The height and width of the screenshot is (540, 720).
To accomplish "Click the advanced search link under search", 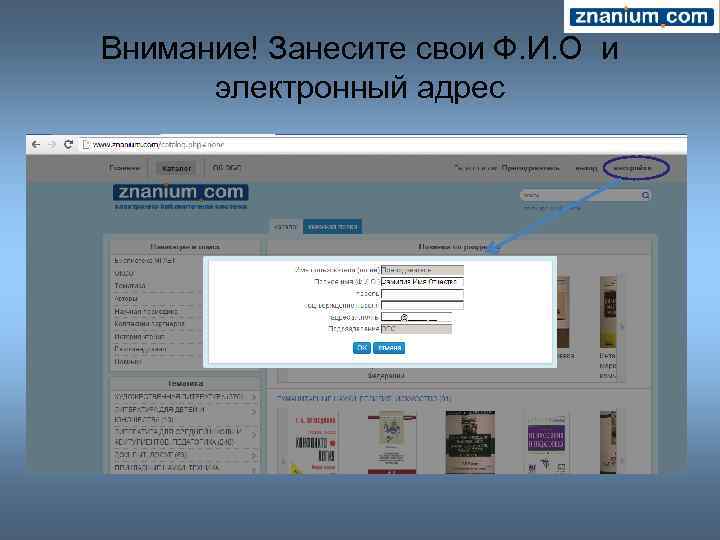I will 552,208.
